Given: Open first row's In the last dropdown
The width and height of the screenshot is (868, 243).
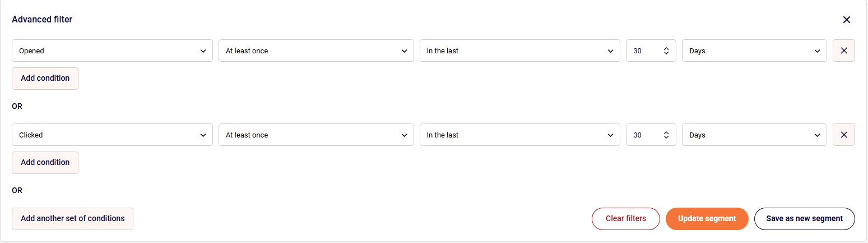Looking at the screenshot, I should tap(519, 51).
